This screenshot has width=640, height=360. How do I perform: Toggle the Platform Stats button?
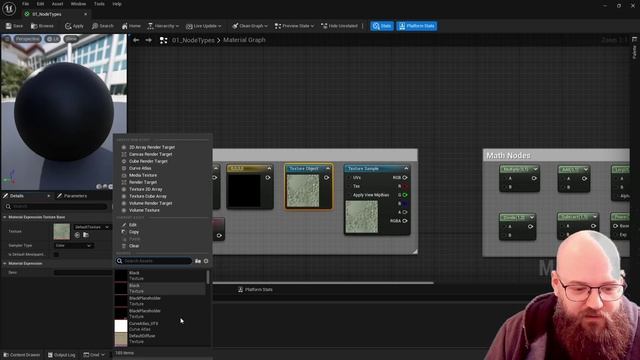[x=416, y=26]
